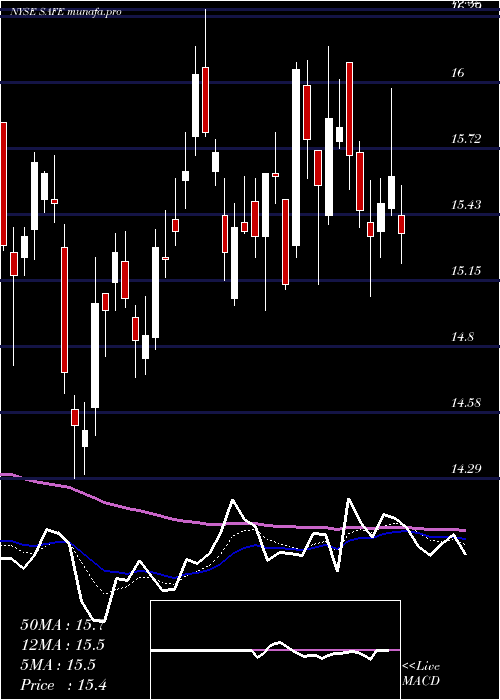Click the 5MA : 15.5 readout
The width and height of the screenshot is (500, 700).
[58, 665]
